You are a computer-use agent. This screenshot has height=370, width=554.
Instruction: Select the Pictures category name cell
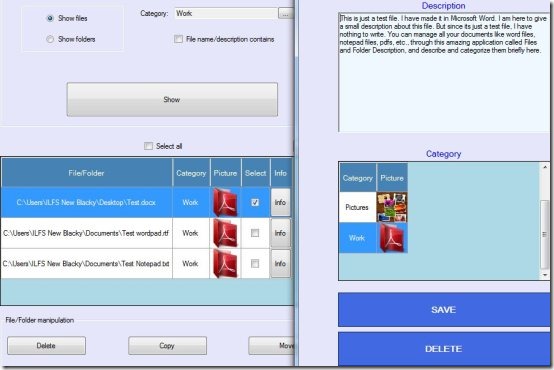(357, 207)
